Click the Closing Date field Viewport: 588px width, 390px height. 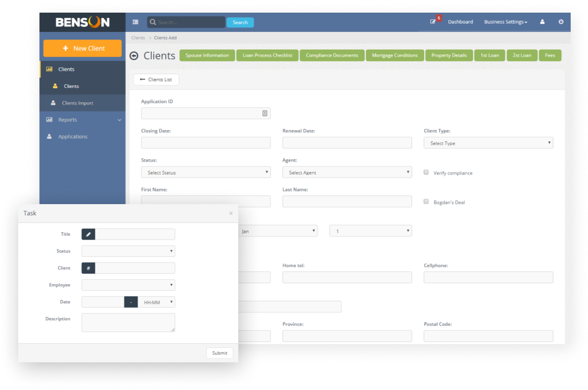pyautogui.click(x=206, y=143)
